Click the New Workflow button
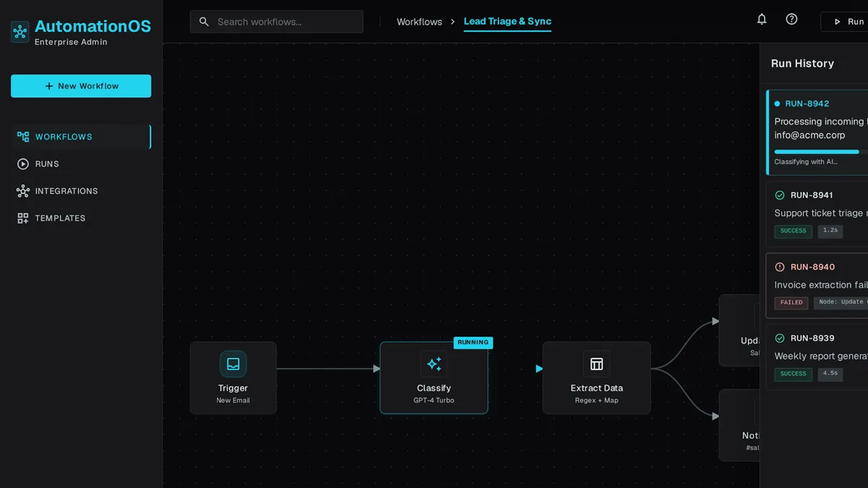Image resolution: width=868 pixels, height=488 pixels. coord(81,86)
